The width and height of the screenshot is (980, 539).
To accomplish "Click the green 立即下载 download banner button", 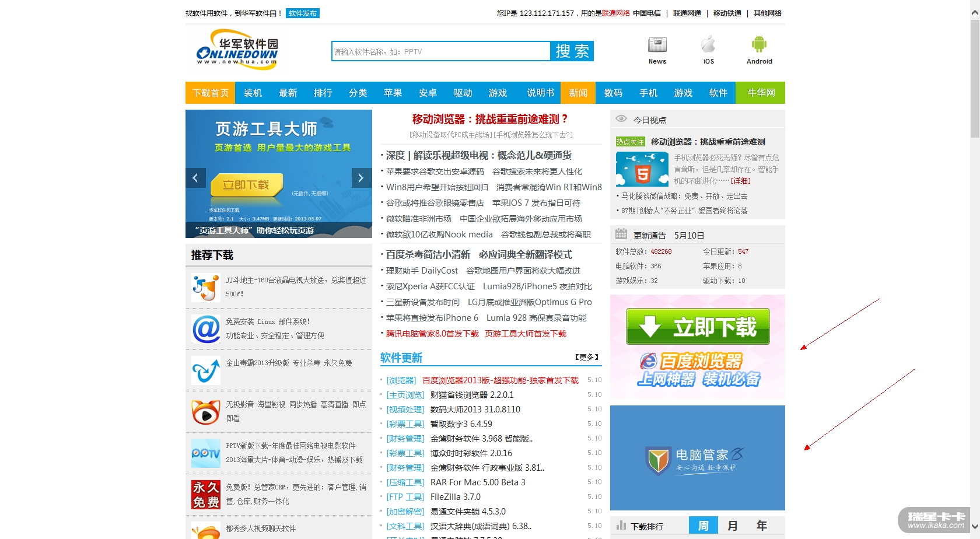I will (698, 327).
